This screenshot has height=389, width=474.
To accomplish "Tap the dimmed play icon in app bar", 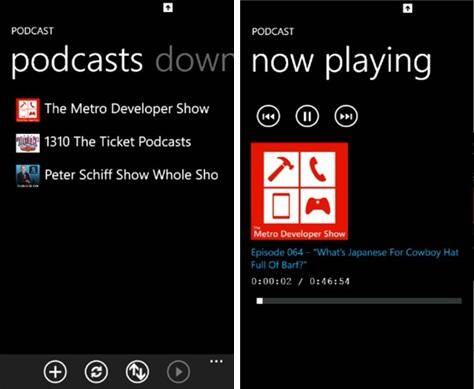I will (178, 372).
